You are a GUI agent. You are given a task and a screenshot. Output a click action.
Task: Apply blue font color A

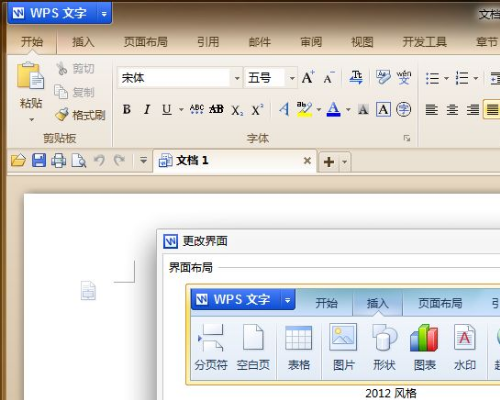click(x=334, y=109)
